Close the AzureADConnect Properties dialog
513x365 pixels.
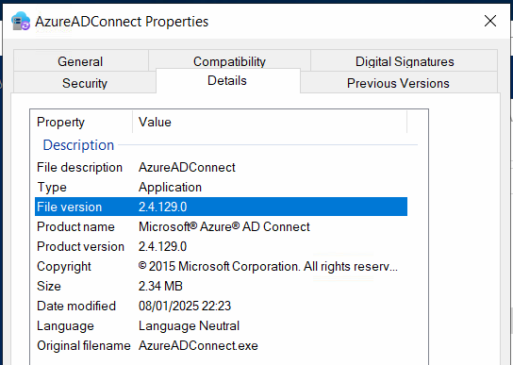pos(490,21)
